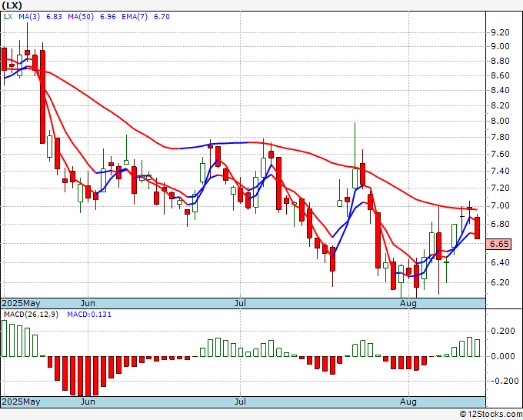The height and width of the screenshot is (420, 523).
Task: Click the latest red candlestick near 6.65
Action: (x=478, y=228)
